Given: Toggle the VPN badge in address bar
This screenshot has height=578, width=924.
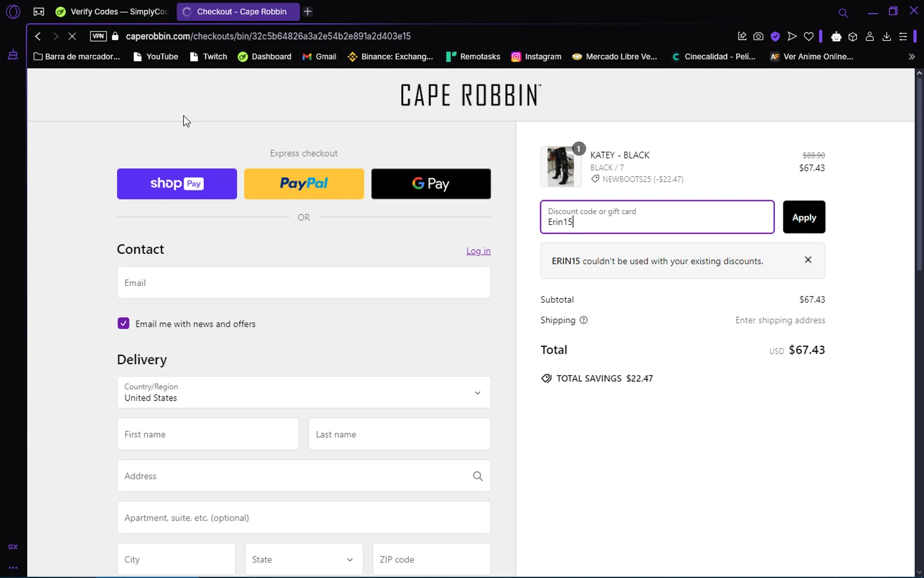Looking at the screenshot, I should click(x=98, y=36).
